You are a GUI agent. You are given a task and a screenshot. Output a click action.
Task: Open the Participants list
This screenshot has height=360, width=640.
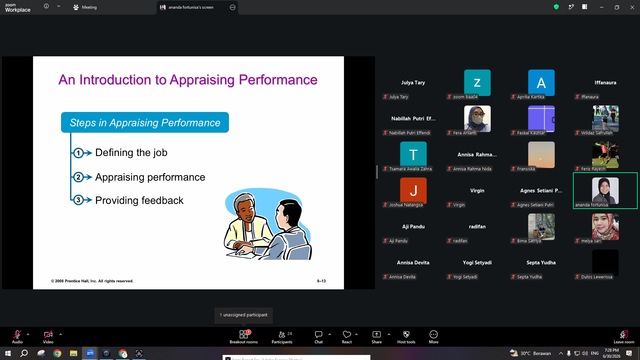pos(282,337)
